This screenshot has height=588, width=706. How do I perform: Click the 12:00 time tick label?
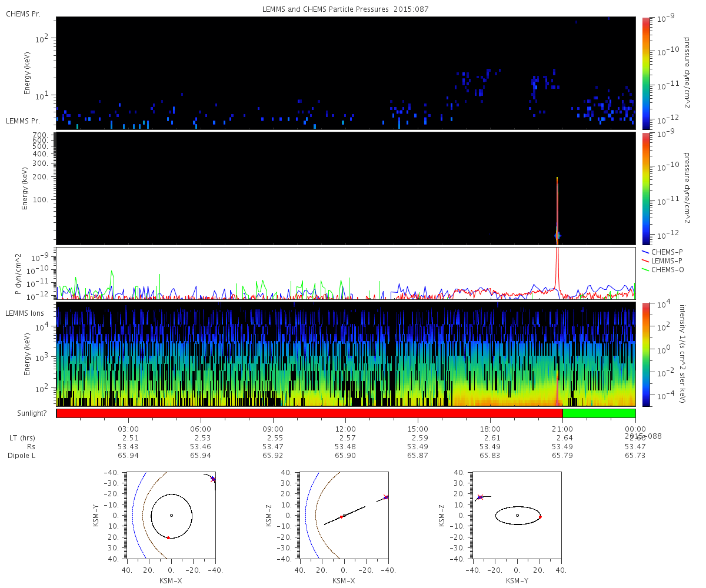point(346,429)
